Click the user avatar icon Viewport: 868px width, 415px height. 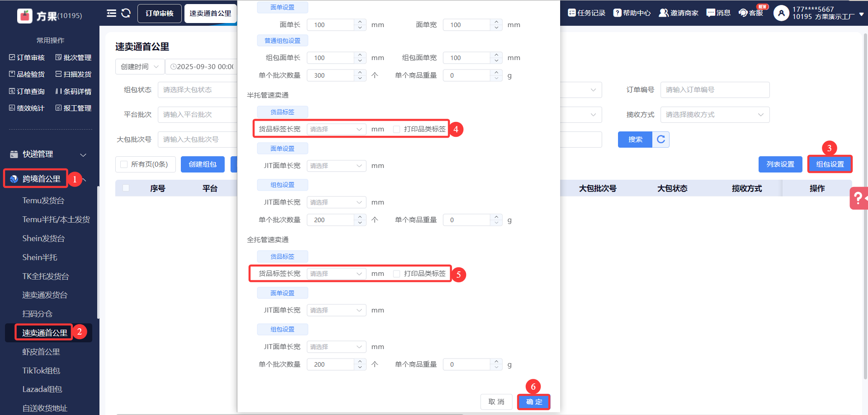point(781,13)
